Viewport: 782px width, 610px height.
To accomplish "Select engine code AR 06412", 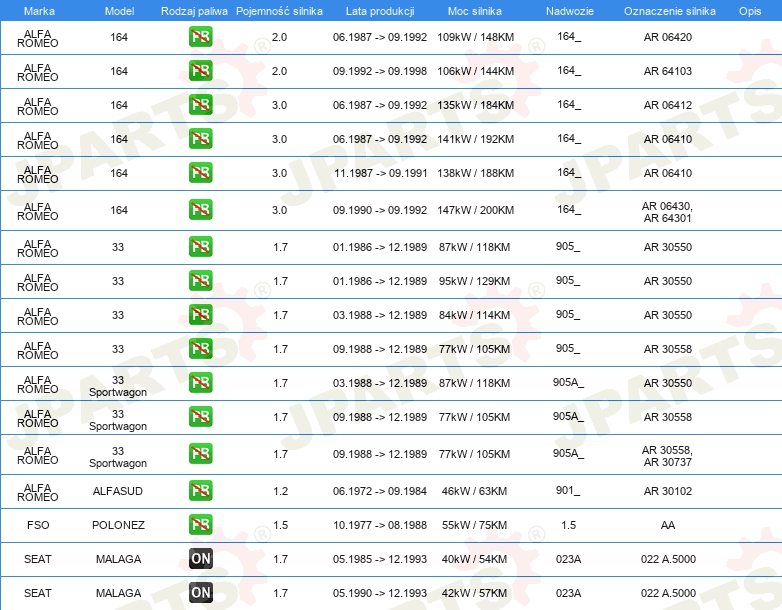I will click(x=668, y=105).
